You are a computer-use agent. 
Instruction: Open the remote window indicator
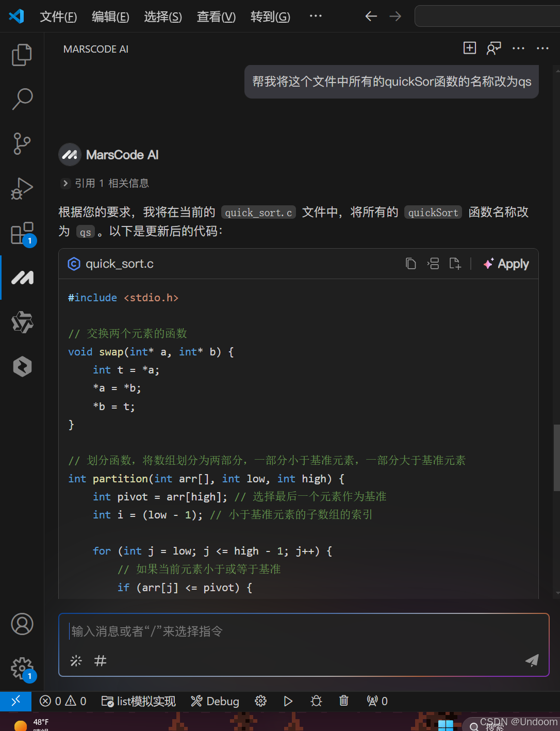15,701
